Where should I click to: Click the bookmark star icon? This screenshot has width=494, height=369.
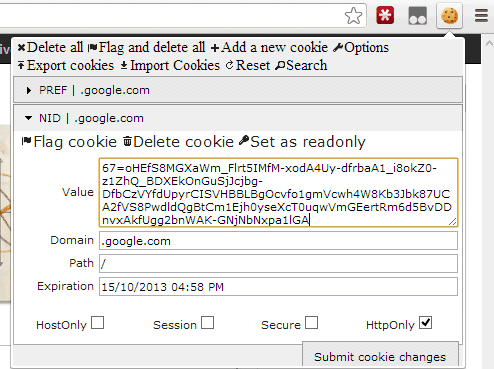[353, 16]
